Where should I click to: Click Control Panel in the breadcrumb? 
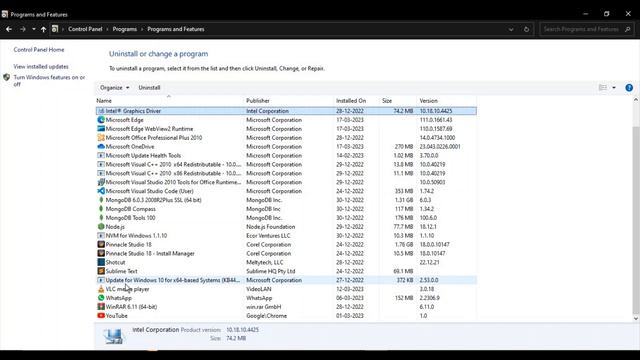[85, 29]
